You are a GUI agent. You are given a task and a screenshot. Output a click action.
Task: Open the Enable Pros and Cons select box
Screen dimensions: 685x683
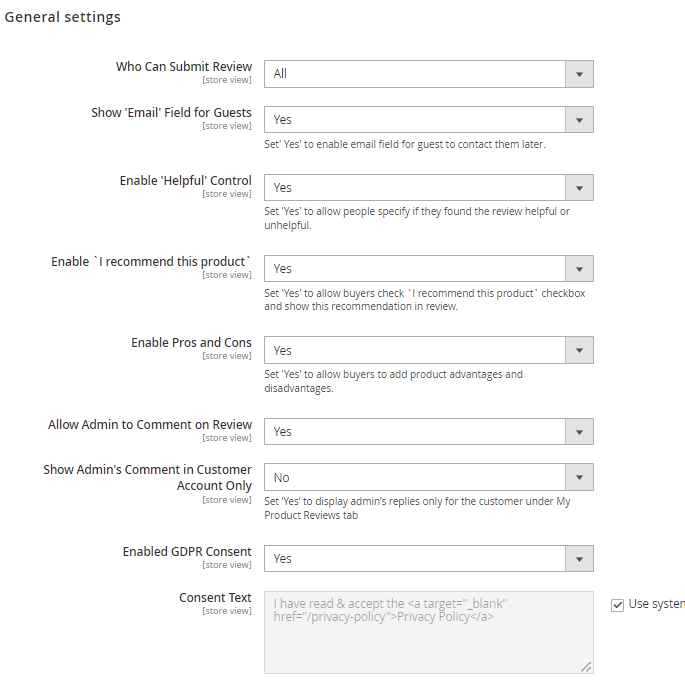click(429, 350)
